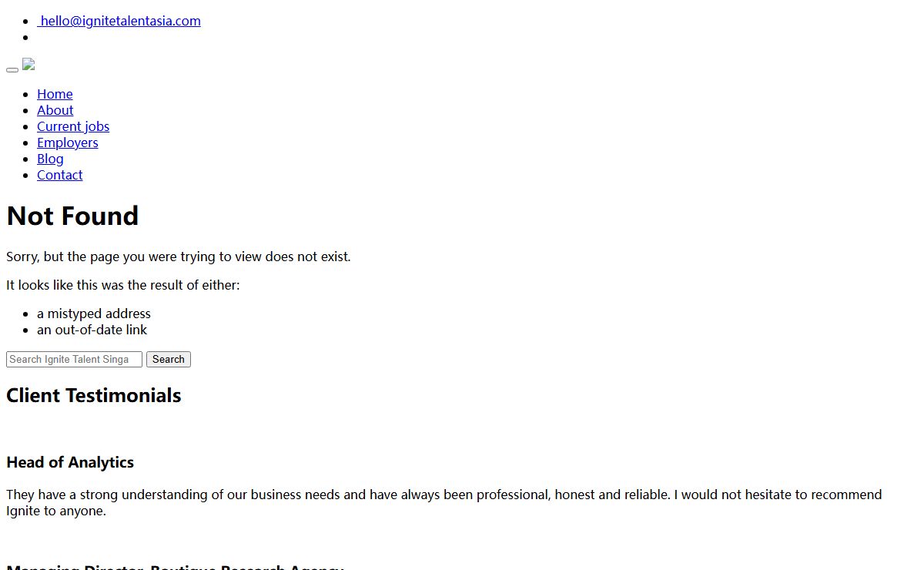Click the Not Found heading
This screenshot has height=570, width=924.
[72, 216]
